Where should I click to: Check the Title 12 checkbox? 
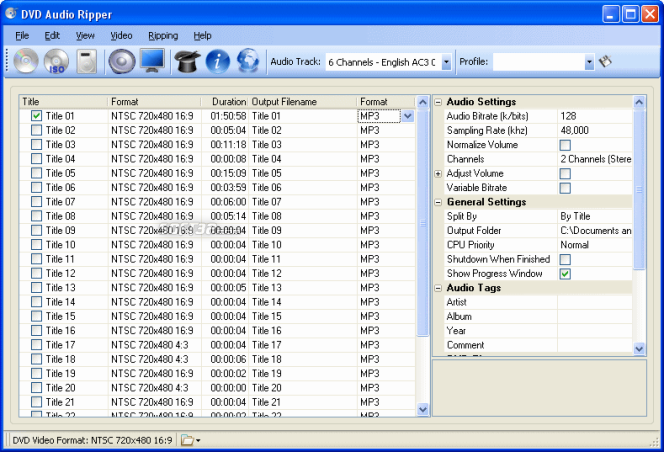36,273
